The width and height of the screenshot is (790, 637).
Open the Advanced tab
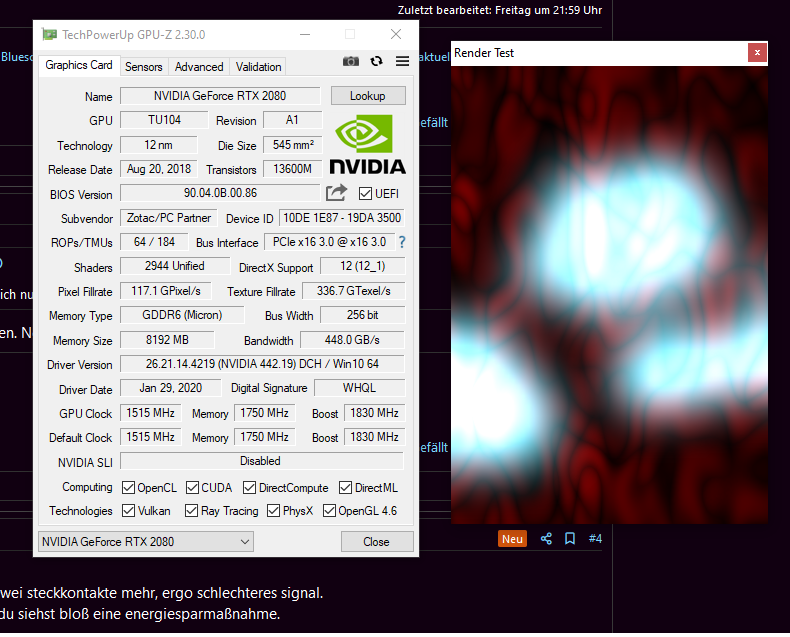(x=199, y=67)
